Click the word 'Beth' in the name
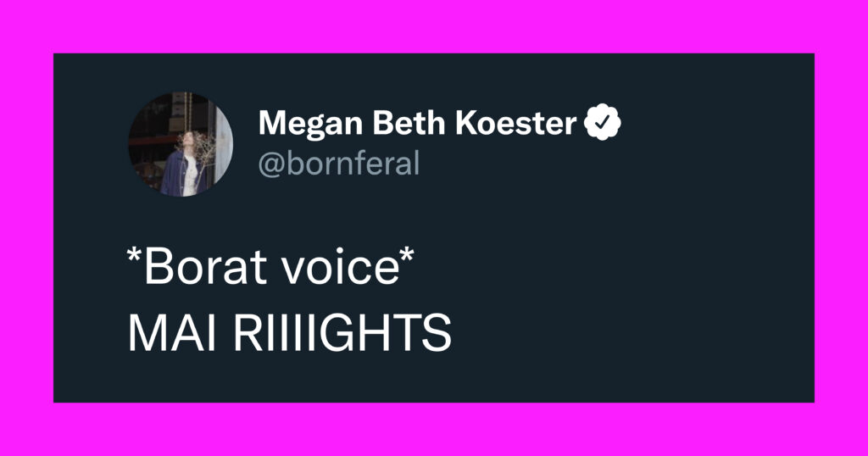The height and width of the screenshot is (456, 868). 409,123
